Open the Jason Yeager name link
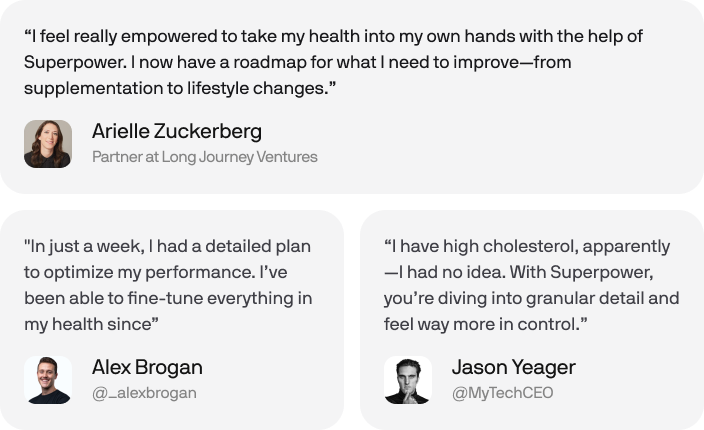The width and height of the screenshot is (704, 430). click(514, 367)
